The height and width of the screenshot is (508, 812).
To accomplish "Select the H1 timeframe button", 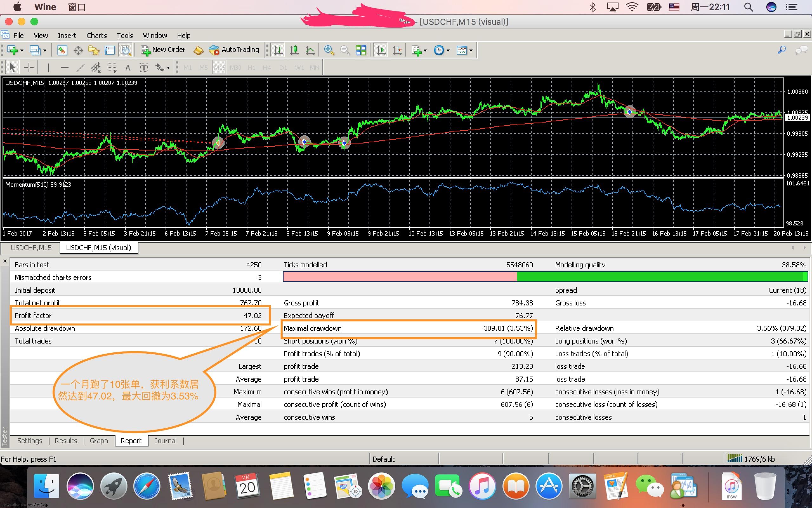I will 251,68.
